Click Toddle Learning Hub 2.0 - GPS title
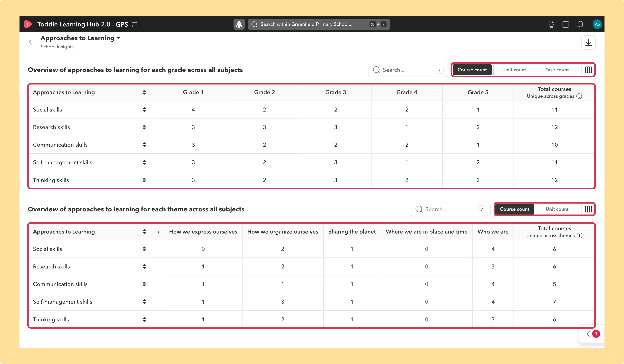 pos(82,24)
